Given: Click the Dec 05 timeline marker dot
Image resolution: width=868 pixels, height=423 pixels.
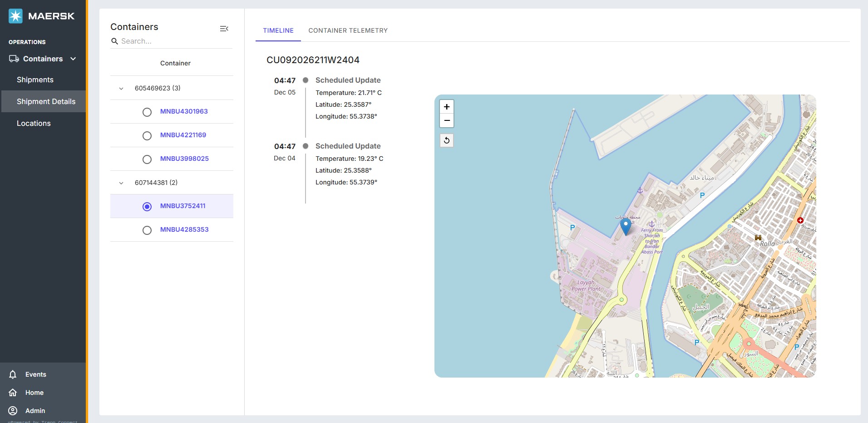Looking at the screenshot, I should [306, 80].
